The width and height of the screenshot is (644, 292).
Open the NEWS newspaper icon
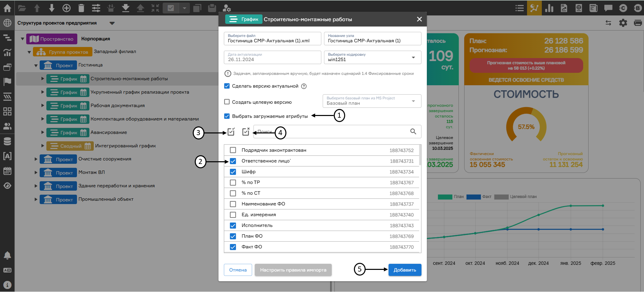(594, 8)
